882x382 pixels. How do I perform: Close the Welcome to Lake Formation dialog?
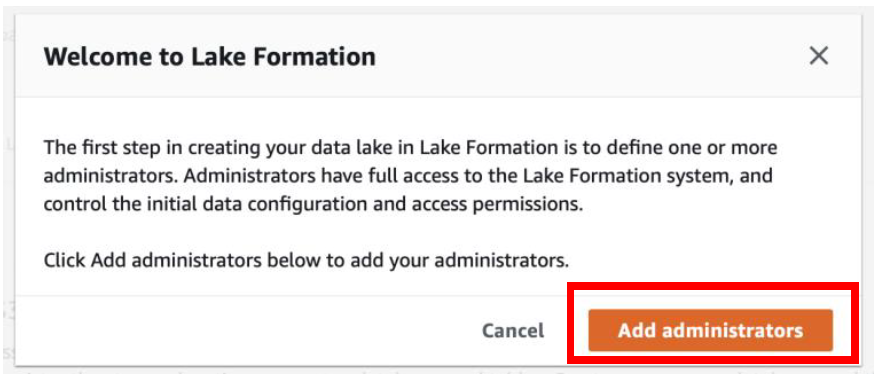(x=818, y=56)
